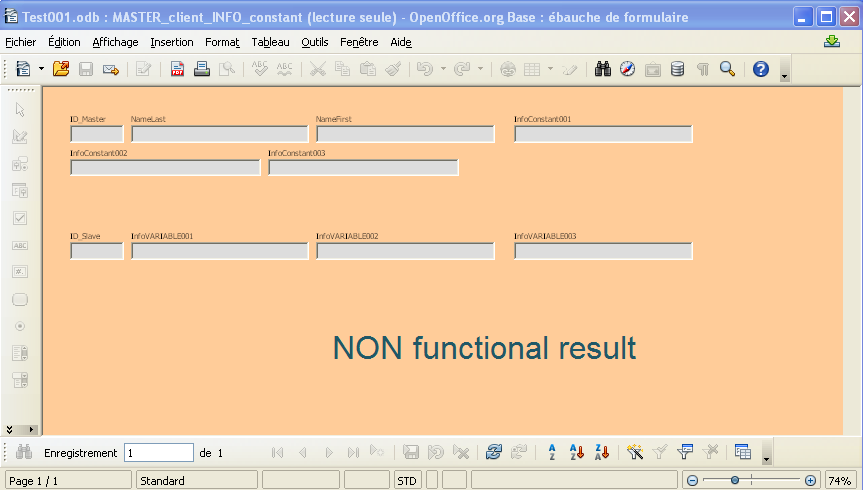Click the Data Sources database icon
The width and height of the screenshot is (863, 490).
click(678, 69)
